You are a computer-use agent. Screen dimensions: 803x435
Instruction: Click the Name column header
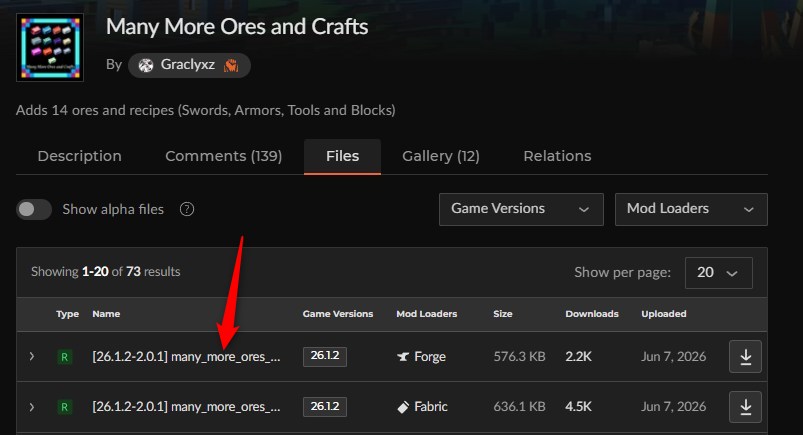[x=106, y=314]
